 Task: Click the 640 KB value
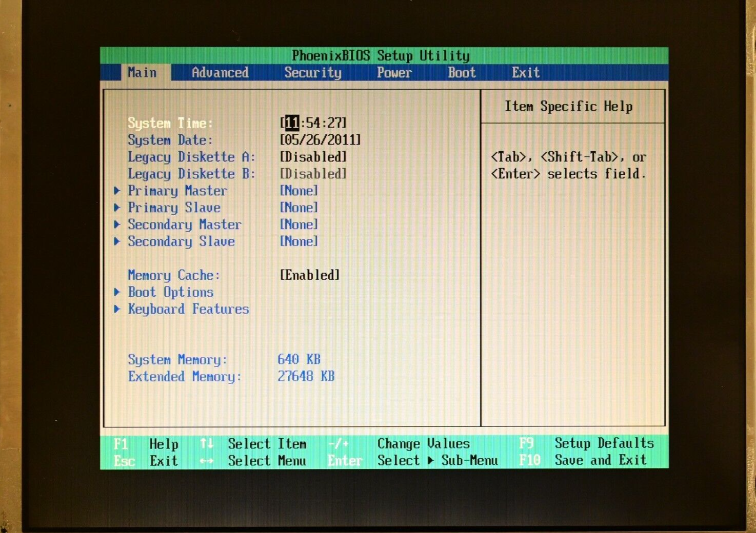[x=299, y=359]
